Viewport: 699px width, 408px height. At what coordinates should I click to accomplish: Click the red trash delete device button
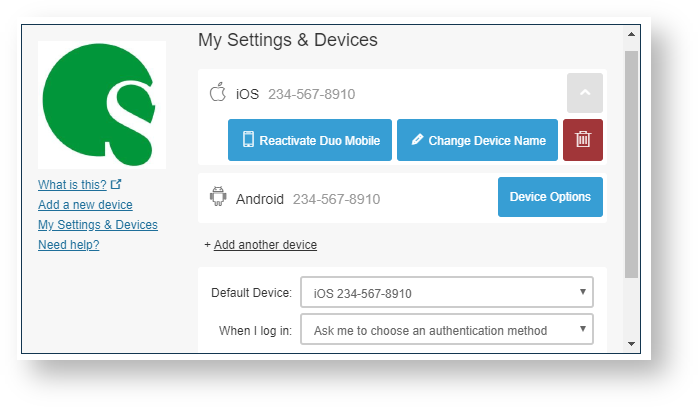[583, 140]
